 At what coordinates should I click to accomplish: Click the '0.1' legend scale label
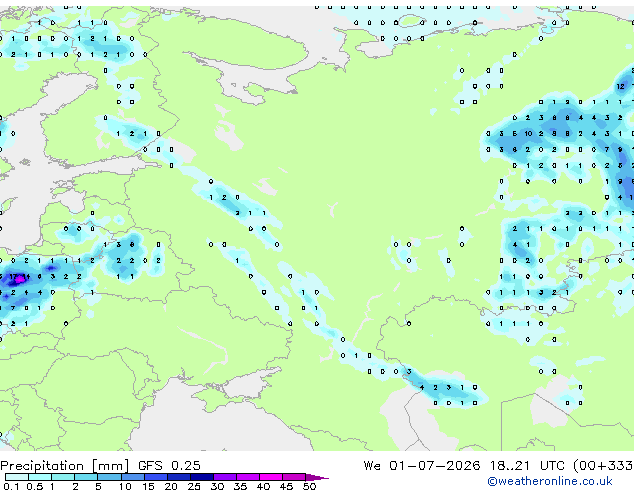[11, 486]
